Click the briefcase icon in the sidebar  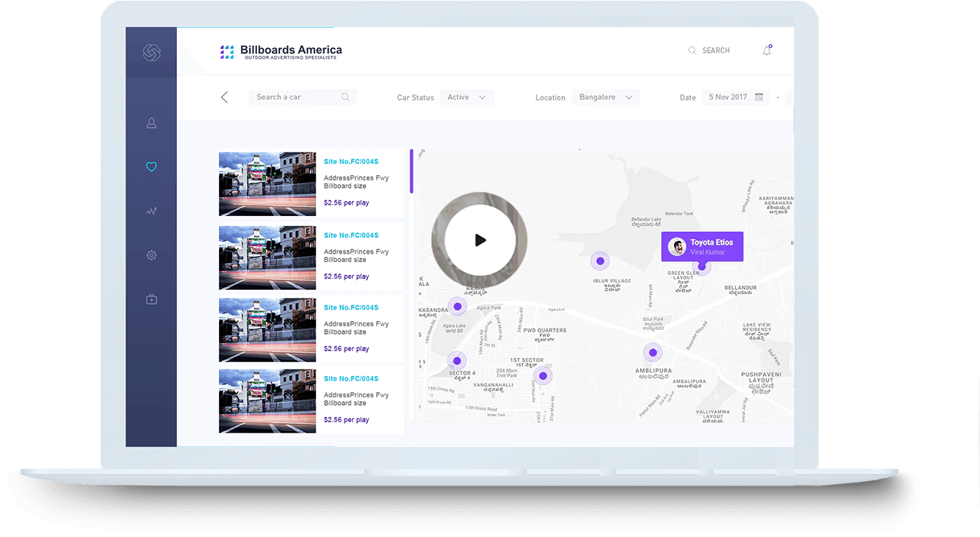[x=151, y=299]
